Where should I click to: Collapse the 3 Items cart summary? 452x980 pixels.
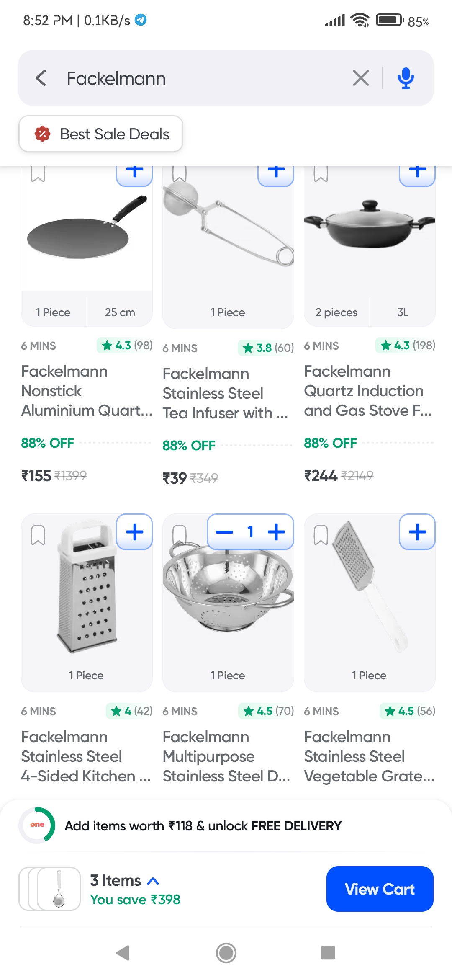[152, 880]
